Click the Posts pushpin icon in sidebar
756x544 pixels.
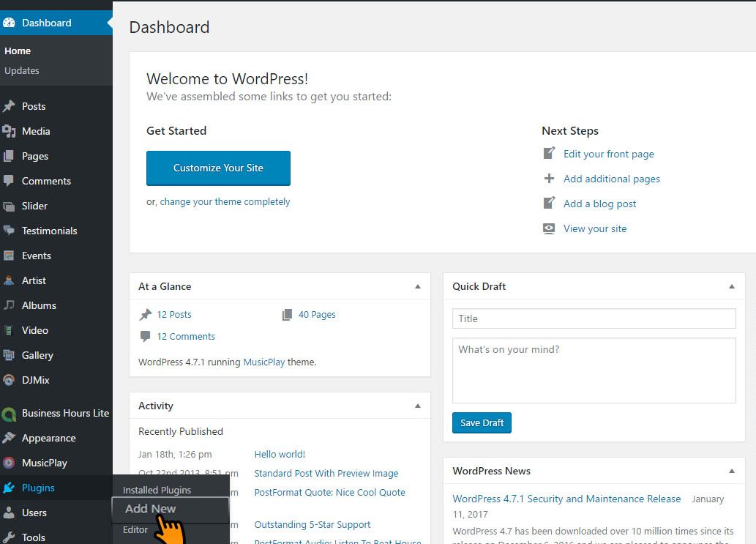9,106
